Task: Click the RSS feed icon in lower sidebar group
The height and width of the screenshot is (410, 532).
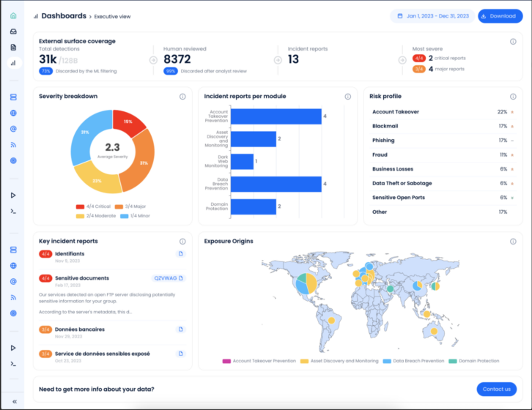Action: (13, 297)
